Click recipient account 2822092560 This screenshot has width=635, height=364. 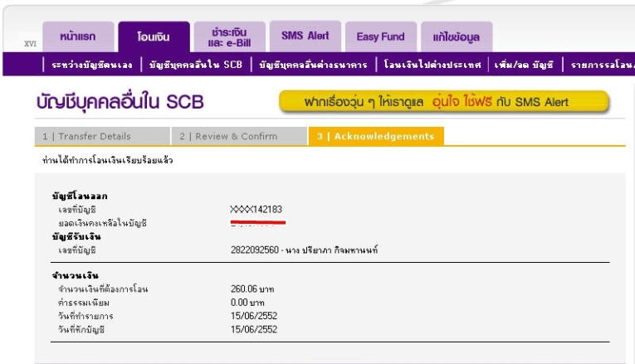click(x=255, y=250)
